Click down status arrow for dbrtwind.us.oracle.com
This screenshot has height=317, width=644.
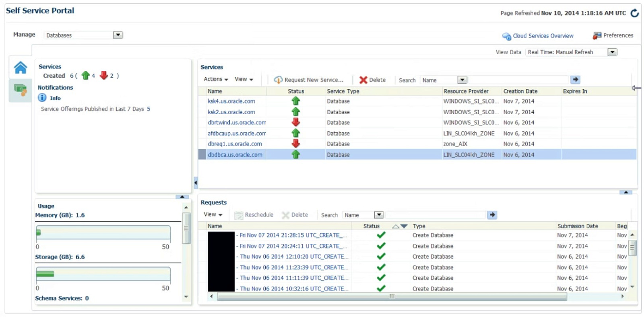coord(296,122)
